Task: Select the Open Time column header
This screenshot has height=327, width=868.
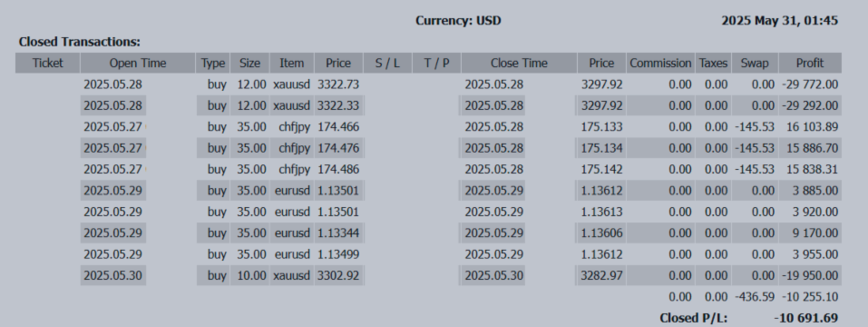Action: (x=138, y=64)
